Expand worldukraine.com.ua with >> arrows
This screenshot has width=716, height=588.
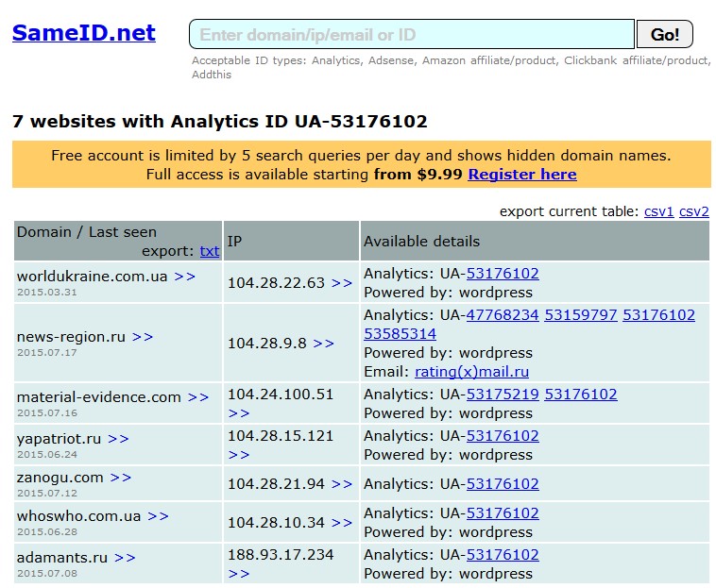coord(184,277)
